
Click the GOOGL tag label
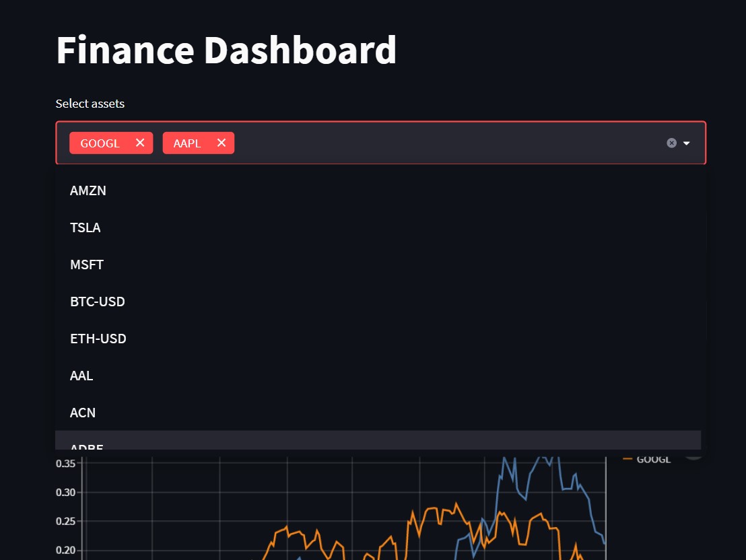pyautogui.click(x=100, y=143)
